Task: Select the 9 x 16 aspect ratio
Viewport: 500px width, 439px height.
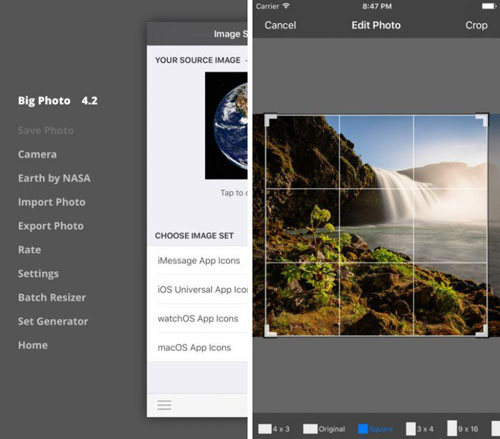Action: point(463,428)
